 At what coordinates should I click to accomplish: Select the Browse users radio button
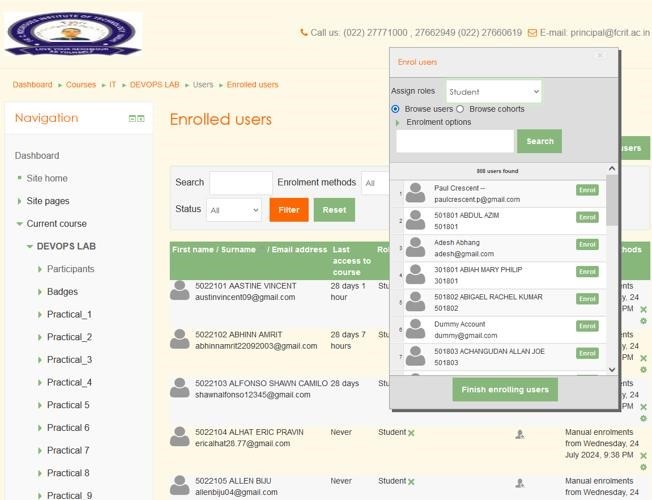396,109
